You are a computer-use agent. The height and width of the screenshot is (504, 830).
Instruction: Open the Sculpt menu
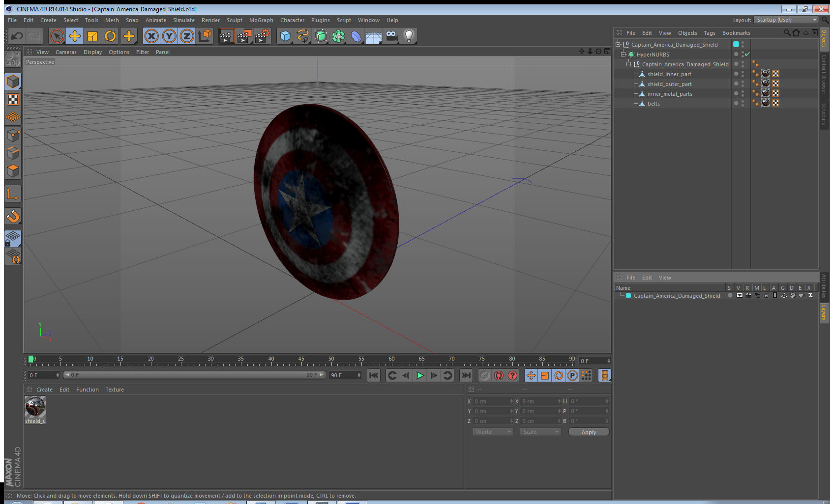[x=234, y=20]
